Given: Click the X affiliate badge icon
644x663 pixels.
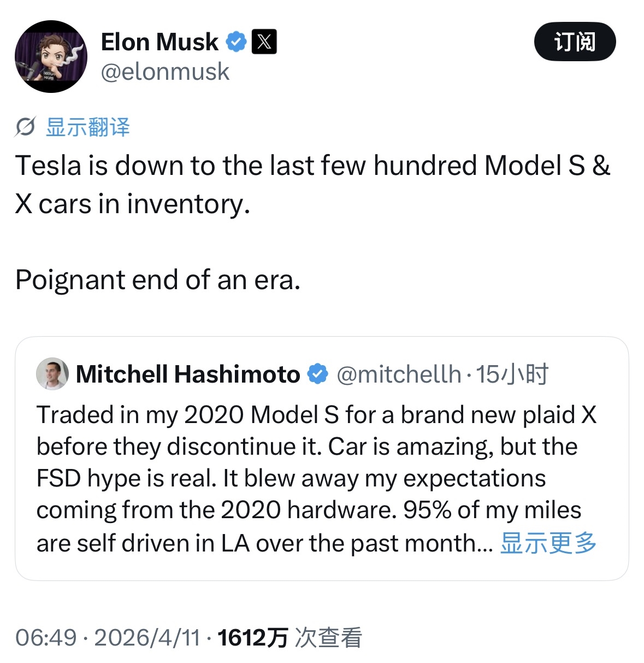Looking at the screenshot, I should coord(264,42).
